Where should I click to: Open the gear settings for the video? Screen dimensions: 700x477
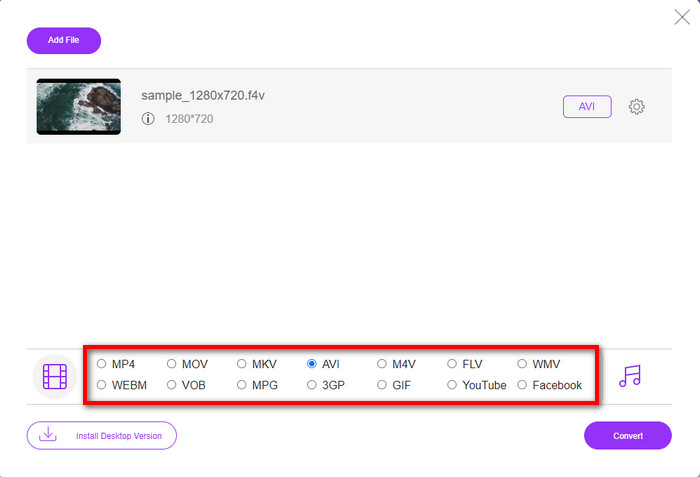[x=636, y=107]
